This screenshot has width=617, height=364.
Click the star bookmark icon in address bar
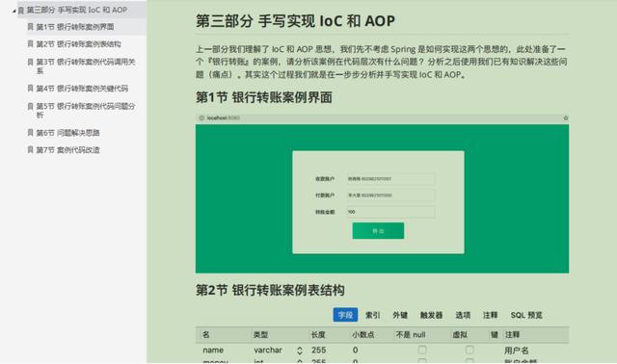566,117
